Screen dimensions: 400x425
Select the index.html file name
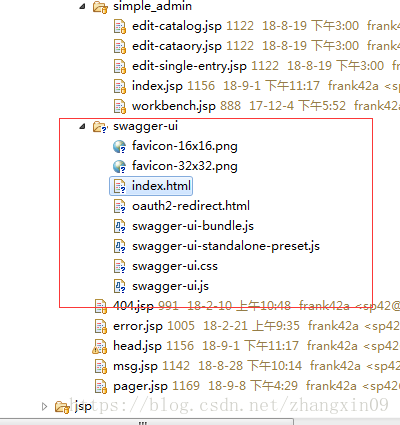point(161,186)
